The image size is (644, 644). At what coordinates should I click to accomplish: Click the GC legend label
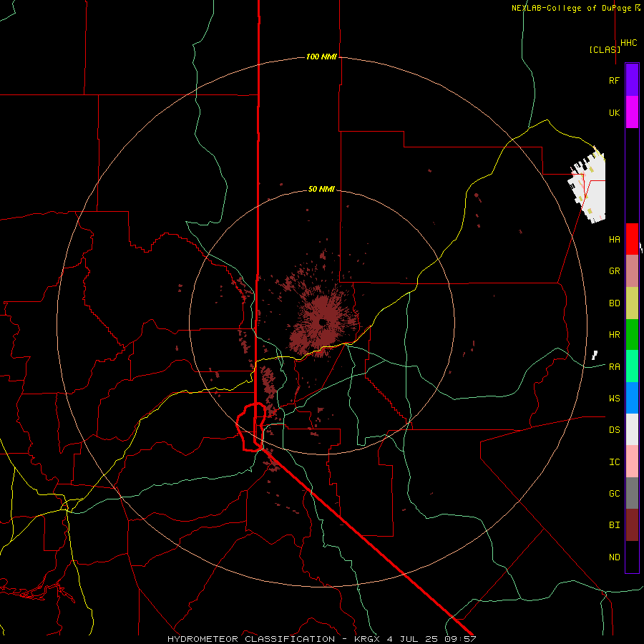(x=614, y=494)
